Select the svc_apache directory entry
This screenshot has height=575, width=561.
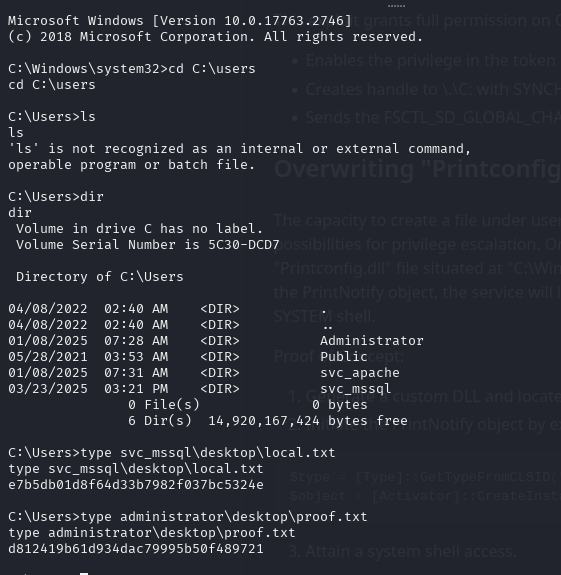pos(360,373)
